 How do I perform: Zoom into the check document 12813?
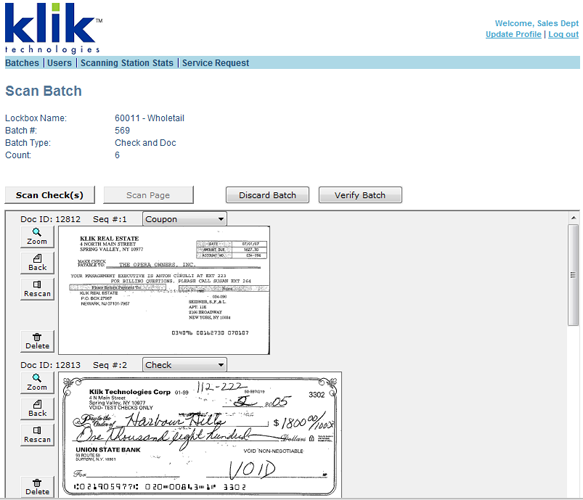tap(37, 382)
